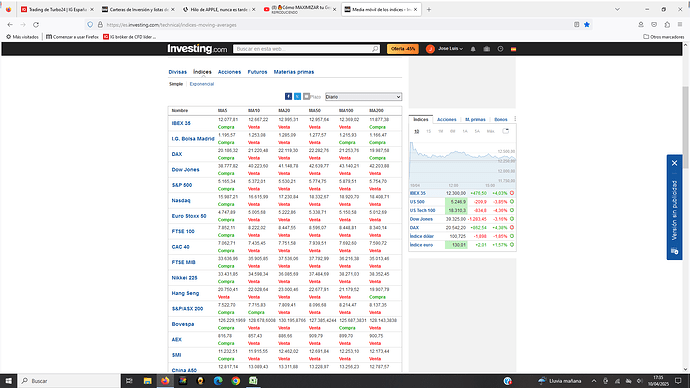
Task: Switch sidebar widget to M. primas tab
Action: coord(475,120)
